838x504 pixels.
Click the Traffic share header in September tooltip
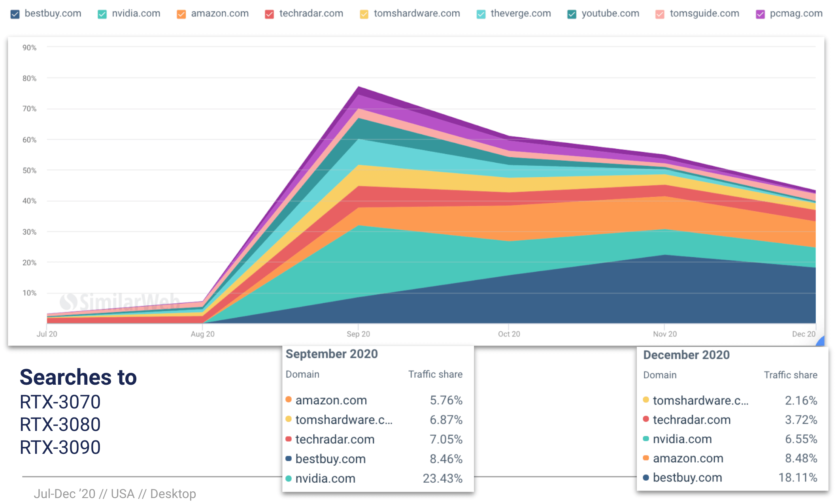pos(435,374)
